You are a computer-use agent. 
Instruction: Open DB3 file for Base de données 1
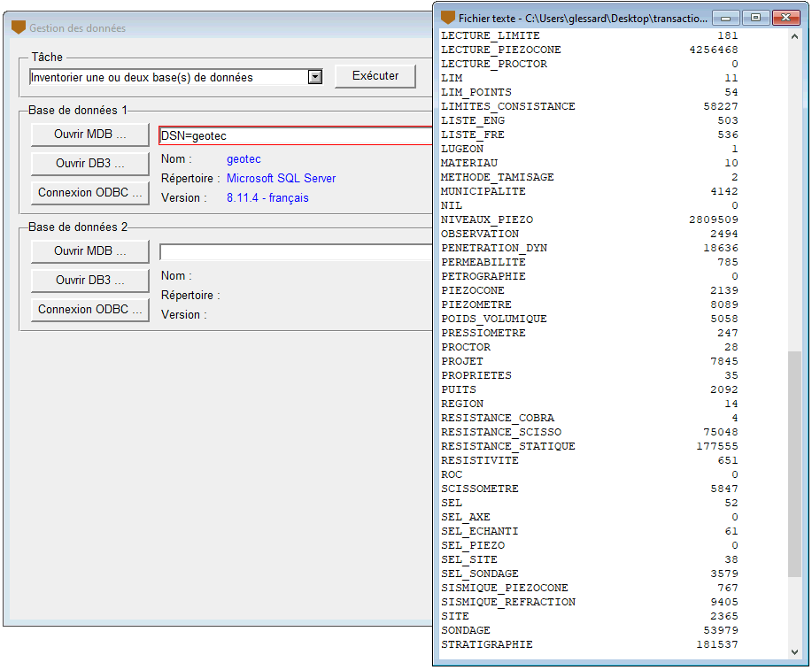pyautogui.click(x=90, y=164)
